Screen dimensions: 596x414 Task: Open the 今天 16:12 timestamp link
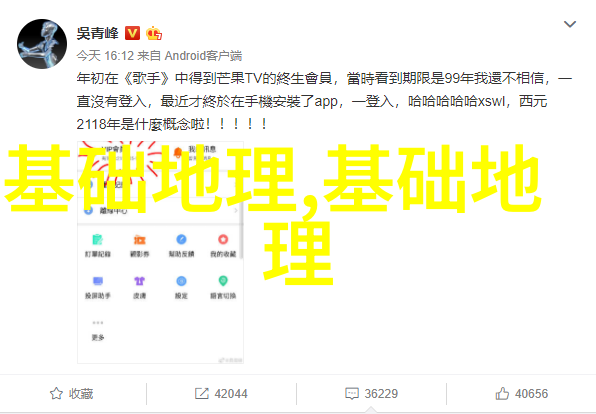(x=105, y=56)
